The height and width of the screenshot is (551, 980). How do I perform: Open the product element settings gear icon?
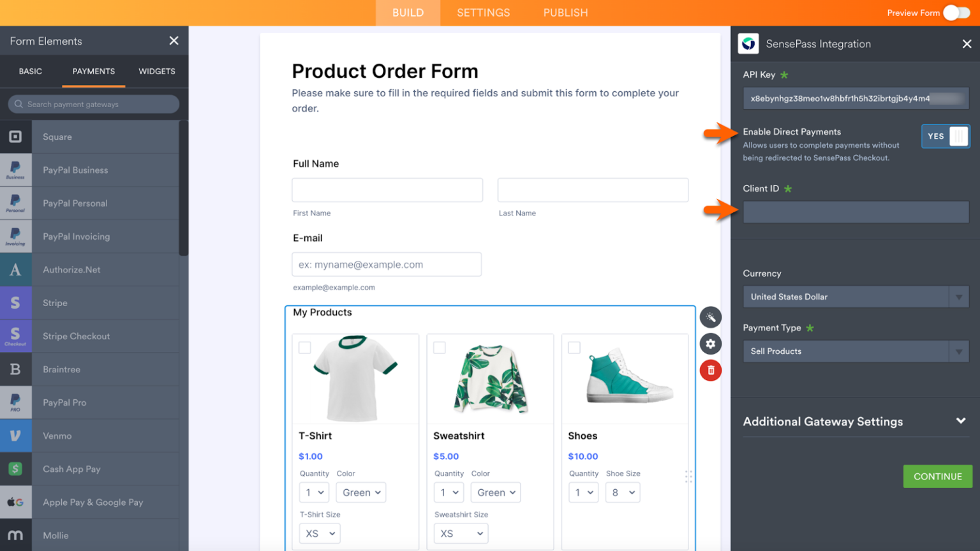[711, 343]
